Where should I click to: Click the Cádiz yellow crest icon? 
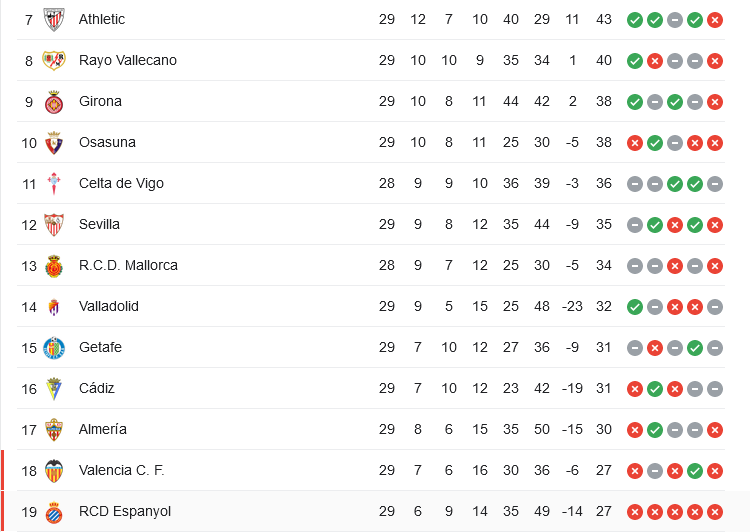click(54, 389)
